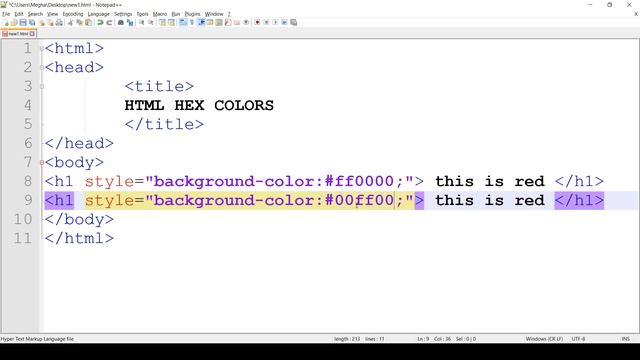Open the Encoding menu

tap(73, 14)
